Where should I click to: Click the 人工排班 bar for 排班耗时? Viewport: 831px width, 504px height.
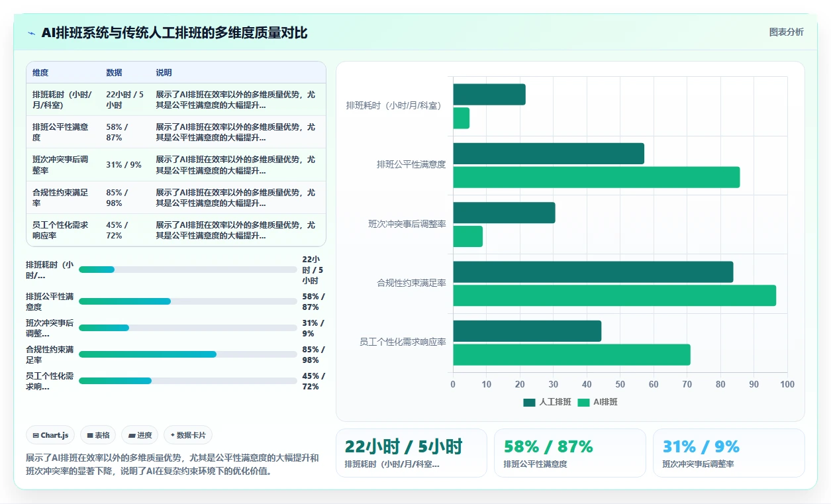489,95
